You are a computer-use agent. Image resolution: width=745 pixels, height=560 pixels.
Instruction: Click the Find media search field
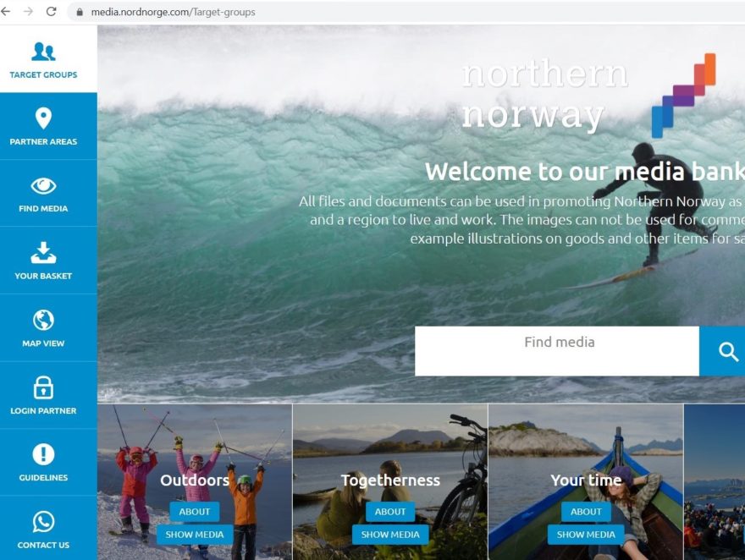[x=557, y=351]
